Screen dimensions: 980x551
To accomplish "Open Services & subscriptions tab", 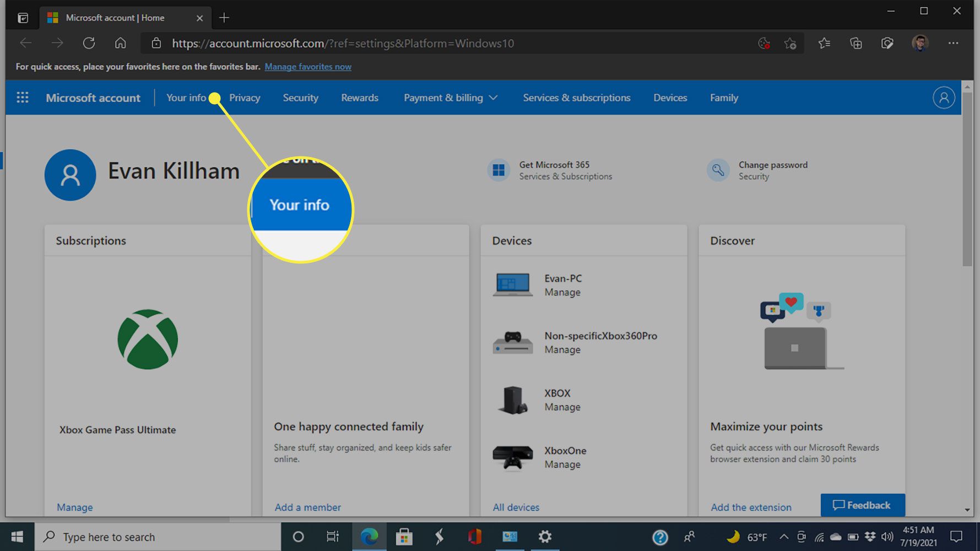I will tap(577, 98).
